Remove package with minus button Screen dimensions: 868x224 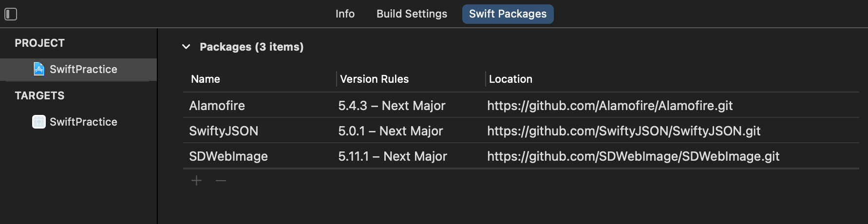click(221, 181)
